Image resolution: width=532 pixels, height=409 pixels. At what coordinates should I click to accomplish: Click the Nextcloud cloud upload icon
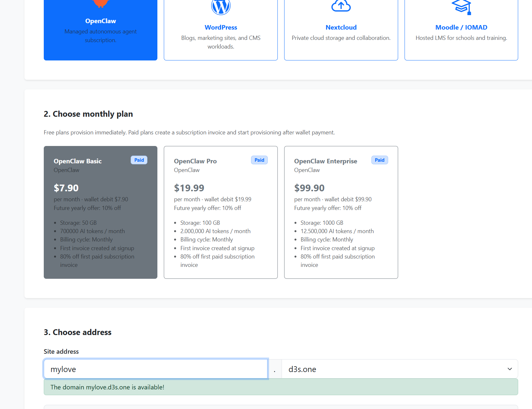click(x=341, y=6)
